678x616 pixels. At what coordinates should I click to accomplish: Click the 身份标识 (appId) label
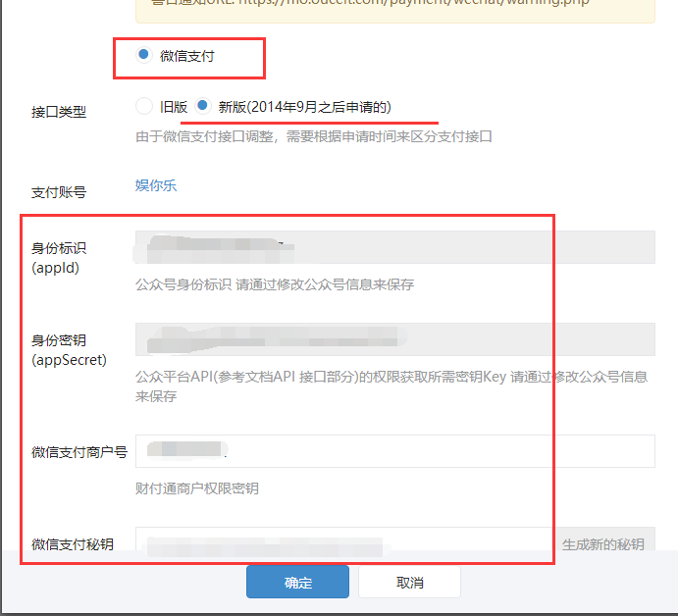pyautogui.click(x=59, y=258)
